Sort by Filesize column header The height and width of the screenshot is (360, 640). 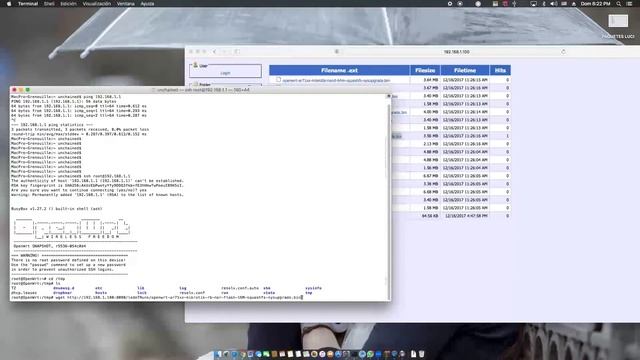pyautogui.click(x=425, y=70)
